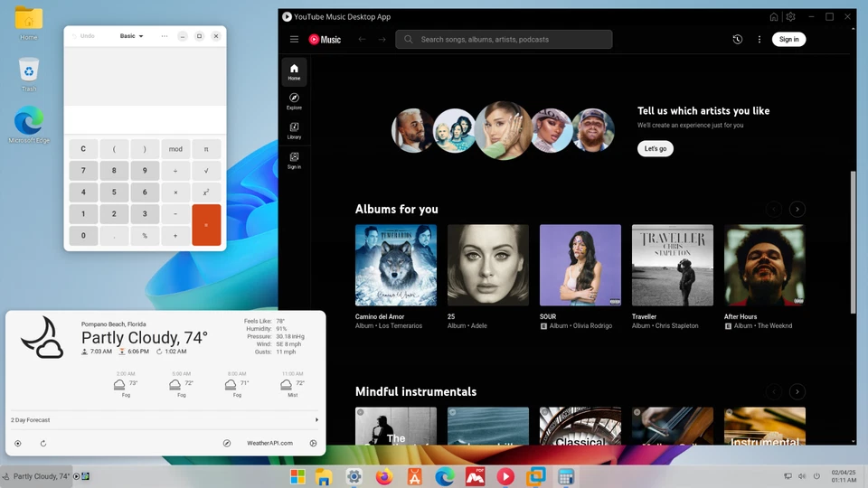Click the square root calculator key

coord(206,171)
